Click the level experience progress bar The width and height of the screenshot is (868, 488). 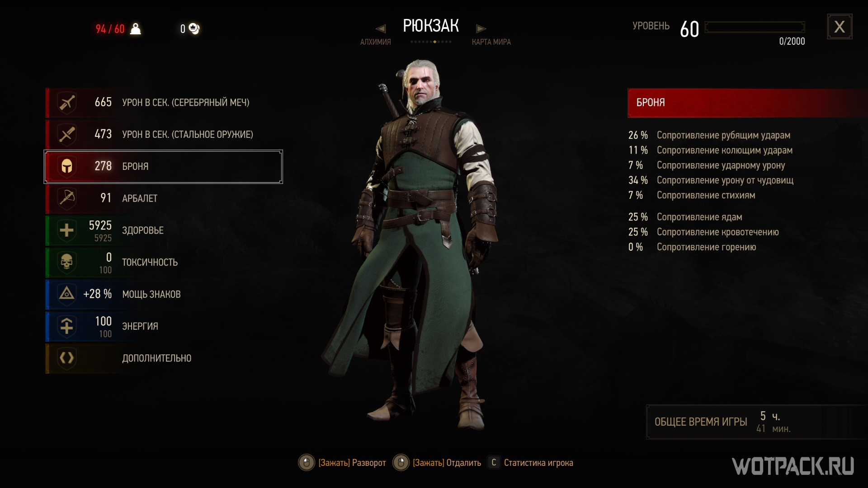point(755,27)
